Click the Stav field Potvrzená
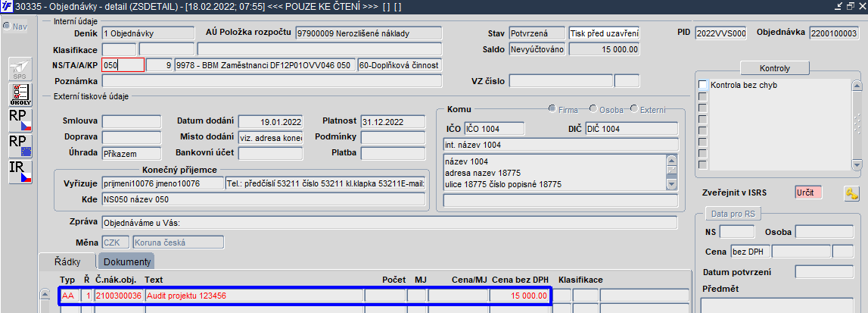Viewport: 868px width, 313px height. pyautogui.click(x=537, y=34)
